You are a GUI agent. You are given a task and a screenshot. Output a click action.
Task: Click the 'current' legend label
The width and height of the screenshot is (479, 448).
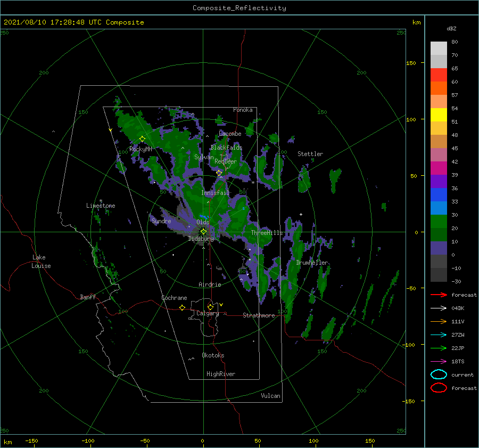(463, 374)
